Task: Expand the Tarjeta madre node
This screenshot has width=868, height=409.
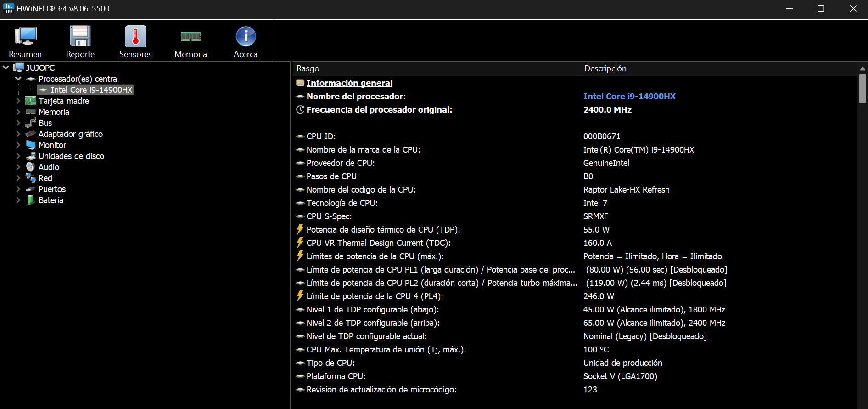Action: pos(18,101)
